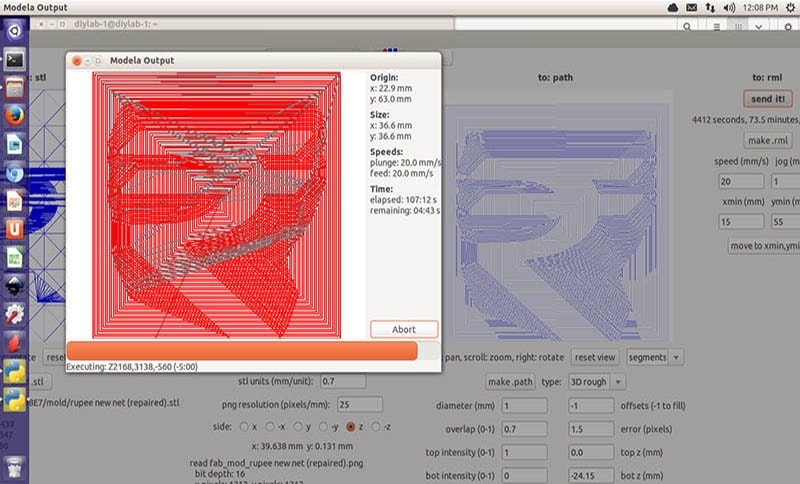800x484 pixels.
Task: Click the png resolution field
Action: [x=360, y=404]
